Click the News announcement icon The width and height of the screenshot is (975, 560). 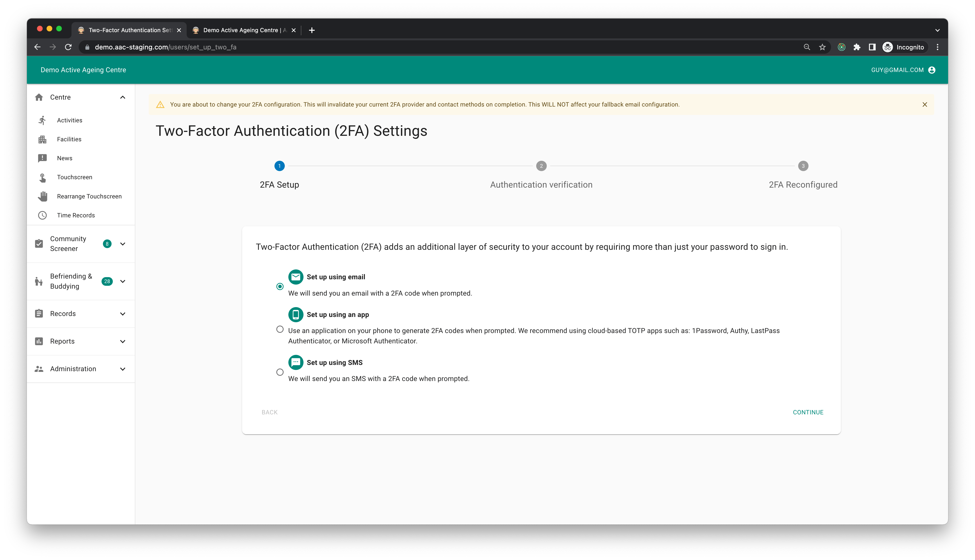42,158
